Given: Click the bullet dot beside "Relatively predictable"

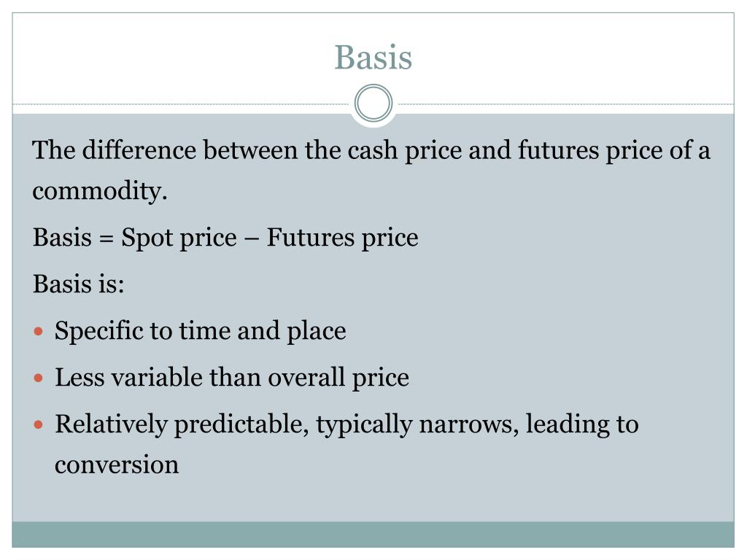Looking at the screenshot, I should 39,424.
